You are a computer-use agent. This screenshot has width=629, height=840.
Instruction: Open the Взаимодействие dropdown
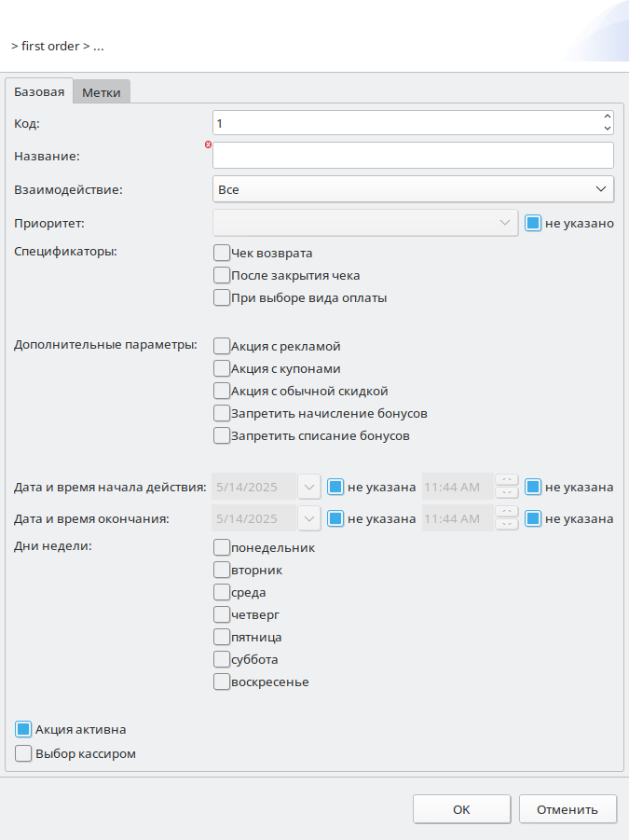(x=413, y=189)
